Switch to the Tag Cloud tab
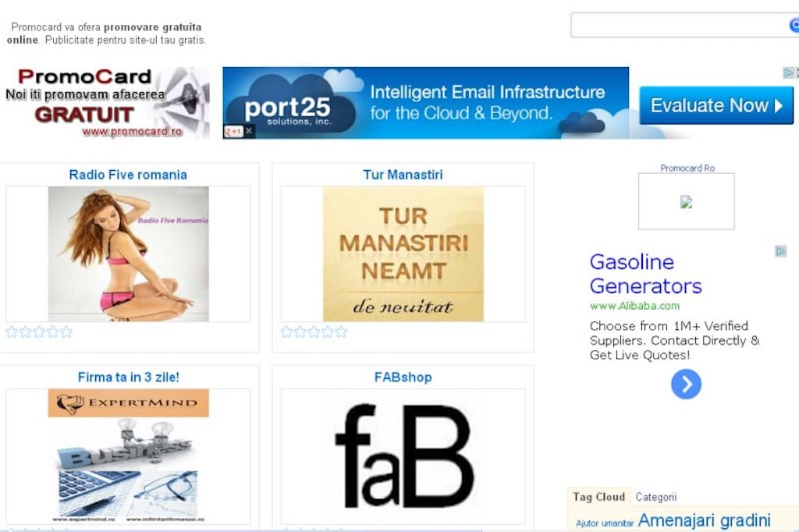This screenshot has width=799, height=532. (x=598, y=497)
